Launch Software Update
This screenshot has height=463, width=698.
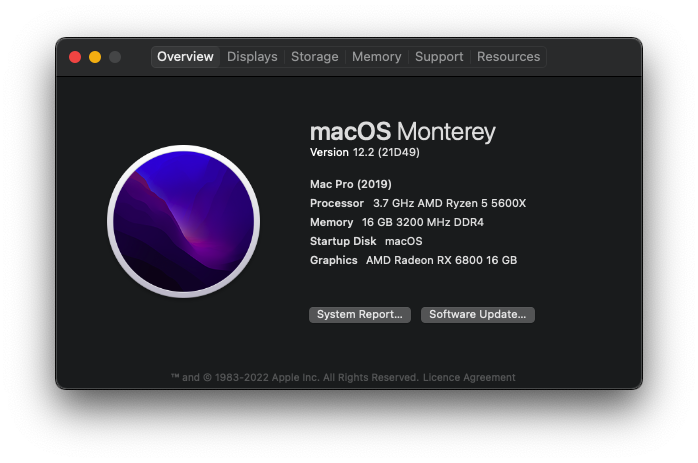pos(478,315)
